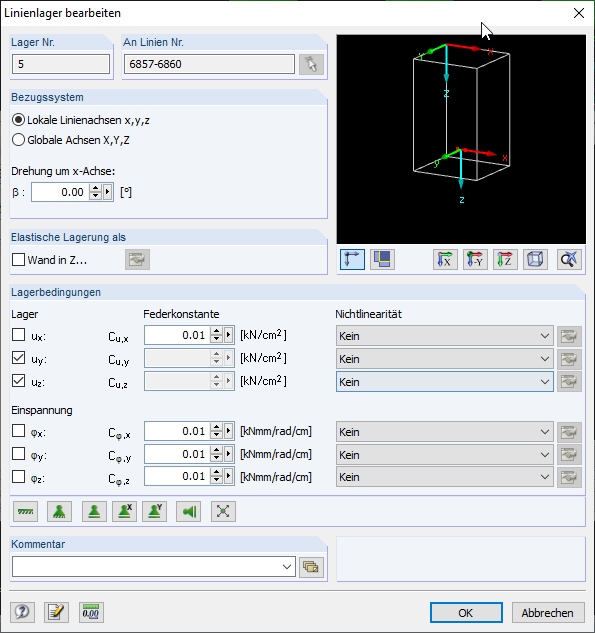Open the Nichtlinearität dropdown for φx
Viewport: 595px width, 633px height.
tap(444, 432)
